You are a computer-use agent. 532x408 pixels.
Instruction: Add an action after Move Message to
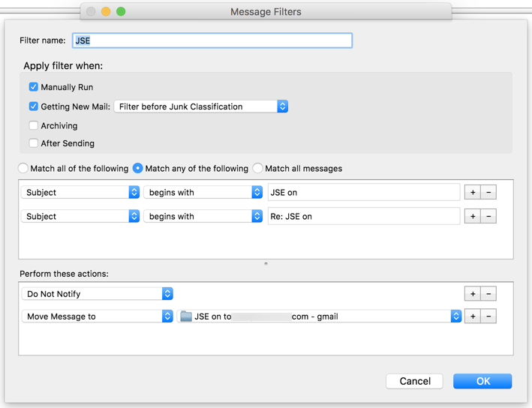click(x=472, y=316)
